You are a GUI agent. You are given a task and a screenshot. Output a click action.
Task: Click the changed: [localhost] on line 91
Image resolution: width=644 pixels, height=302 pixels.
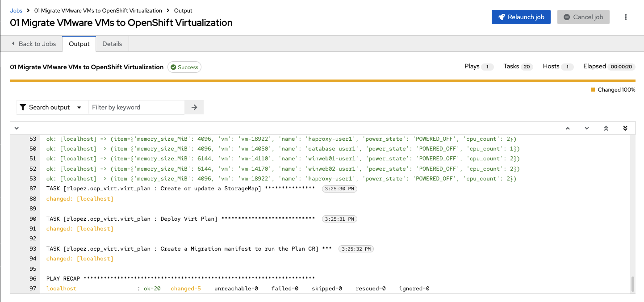pyautogui.click(x=80, y=229)
